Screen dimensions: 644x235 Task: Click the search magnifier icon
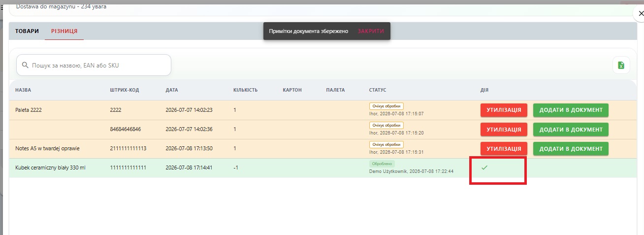(x=25, y=65)
